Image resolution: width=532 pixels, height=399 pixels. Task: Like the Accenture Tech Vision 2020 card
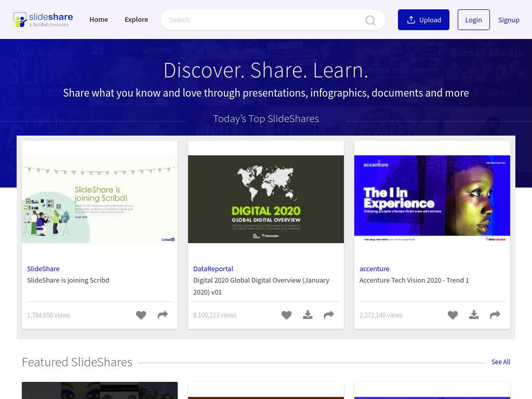[x=453, y=315]
